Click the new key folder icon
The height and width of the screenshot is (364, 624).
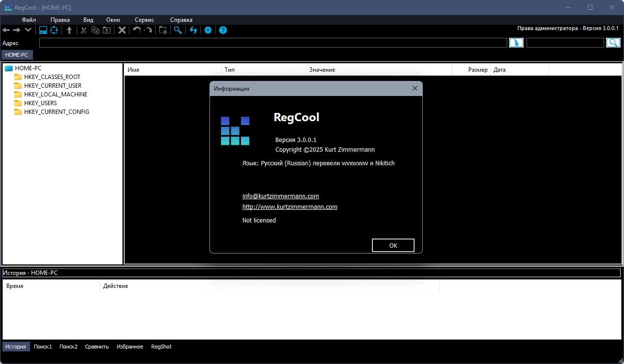pyautogui.click(x=163, y=30)
